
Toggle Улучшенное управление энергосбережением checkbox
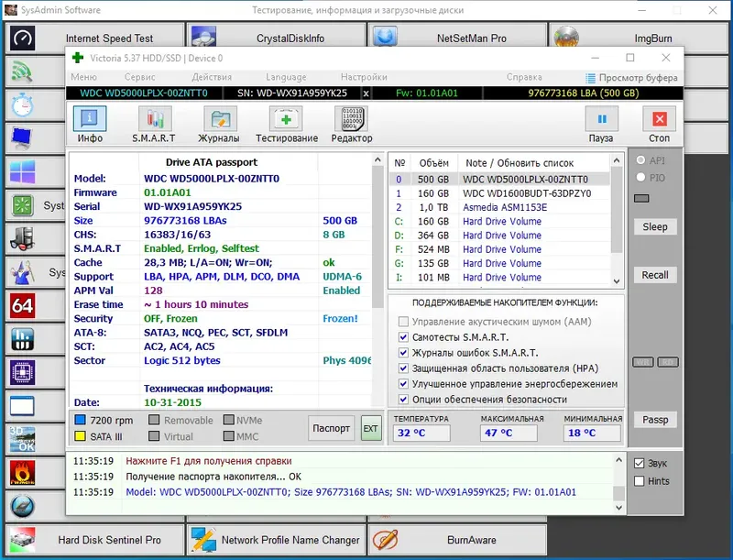403,384
